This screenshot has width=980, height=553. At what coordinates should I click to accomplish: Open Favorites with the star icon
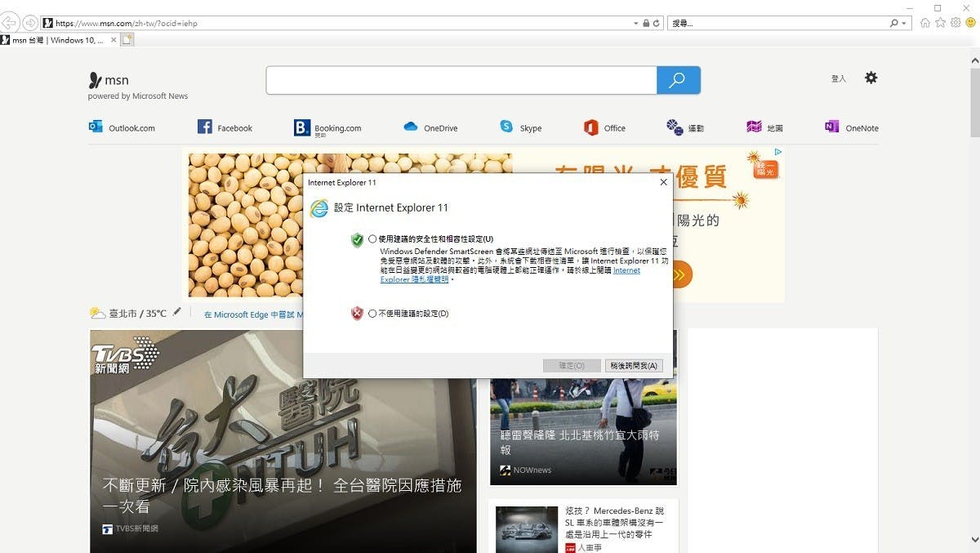click(940, 23)
